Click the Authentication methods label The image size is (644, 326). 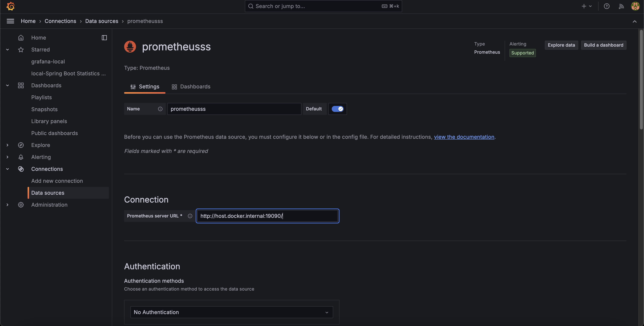point(154,281)
